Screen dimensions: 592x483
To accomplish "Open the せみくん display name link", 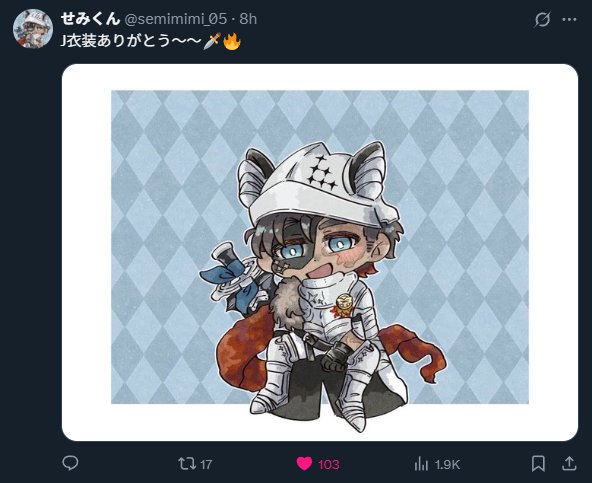I will (90, 19).
